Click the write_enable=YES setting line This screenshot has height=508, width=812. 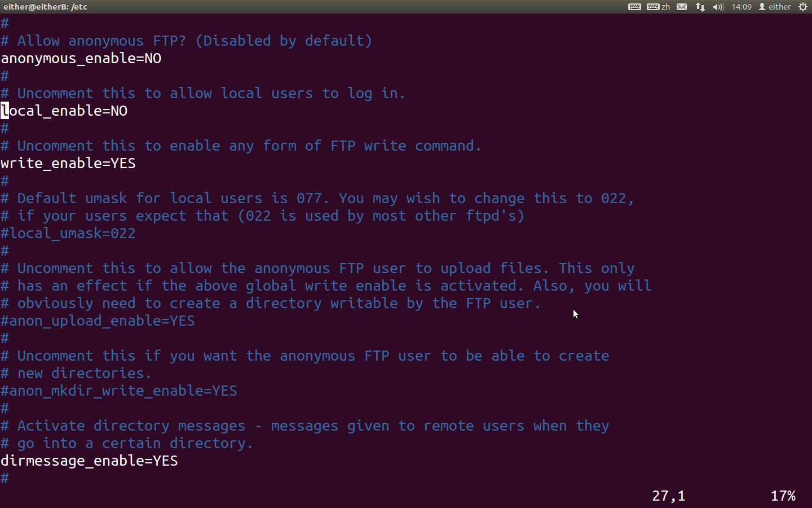68,164
